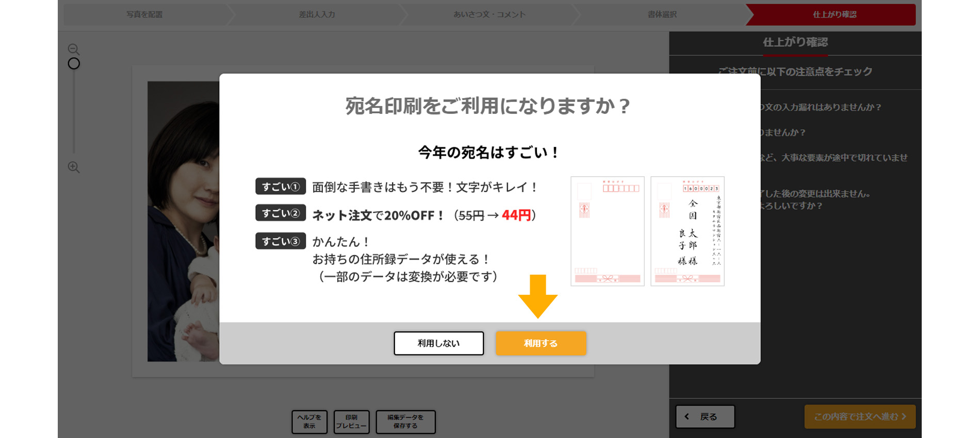The image size is (980, 438).
Task: Click the 仕上がり確認 panel title
Action: click(795, 42)
